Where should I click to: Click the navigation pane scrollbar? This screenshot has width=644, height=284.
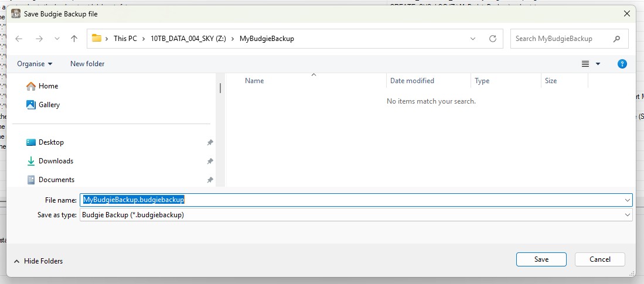coord(220,88)
